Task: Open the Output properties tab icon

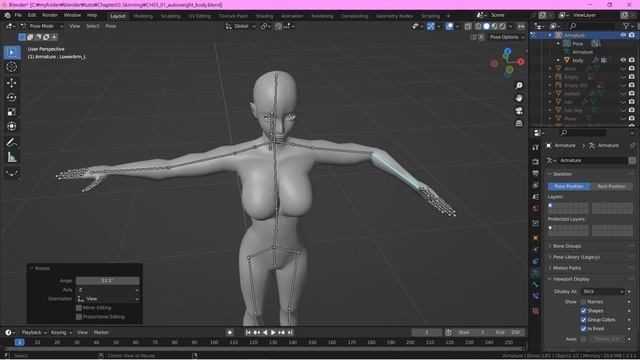Action: pos(536,173)
